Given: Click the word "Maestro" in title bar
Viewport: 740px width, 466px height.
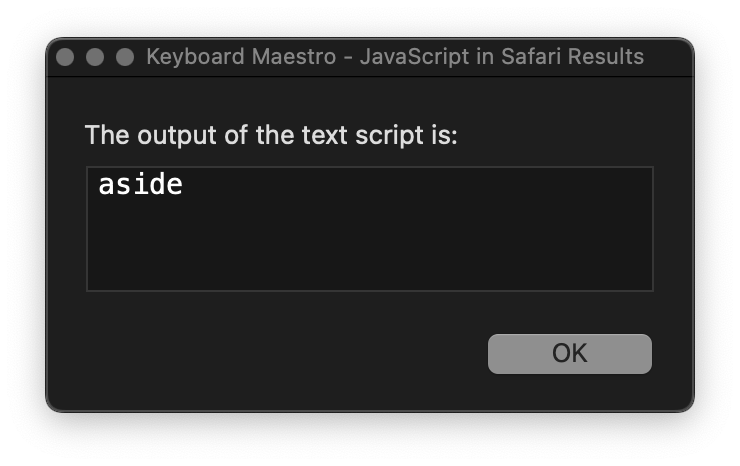Looking at the screenshot, I should tap(294, 57).
